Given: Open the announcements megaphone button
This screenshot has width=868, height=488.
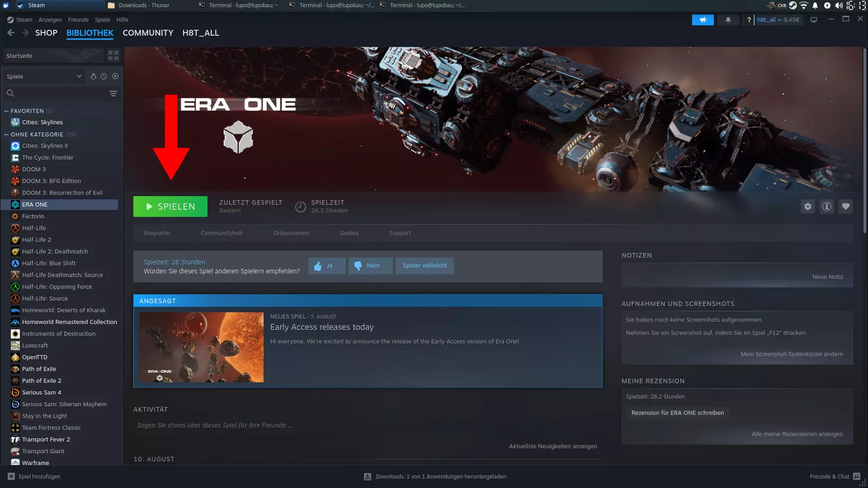Looking at the screenshot, I should tap(703, 20).
